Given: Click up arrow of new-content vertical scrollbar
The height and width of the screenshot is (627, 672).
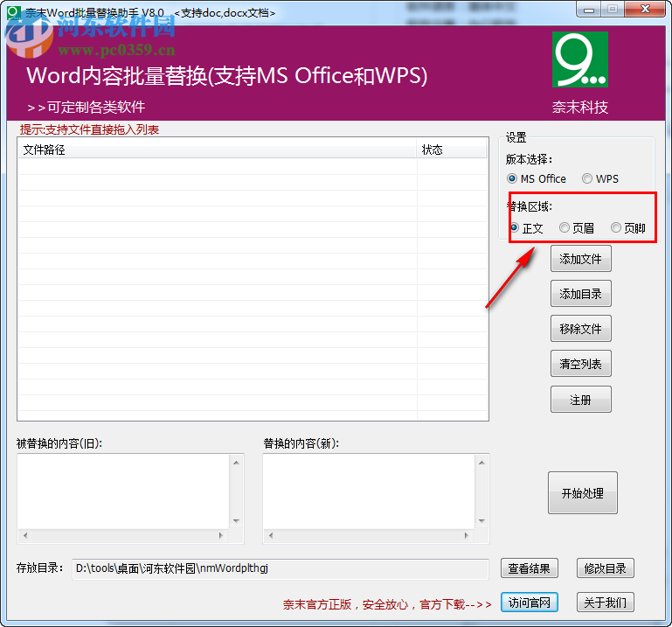Looking at the screenshot, I should tap(481, 463).
